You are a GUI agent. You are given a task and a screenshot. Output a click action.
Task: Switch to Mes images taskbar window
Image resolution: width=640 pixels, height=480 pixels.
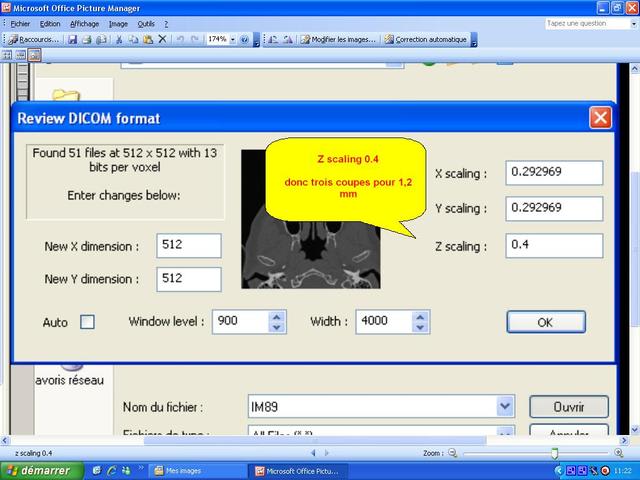(x=197, y=471)
